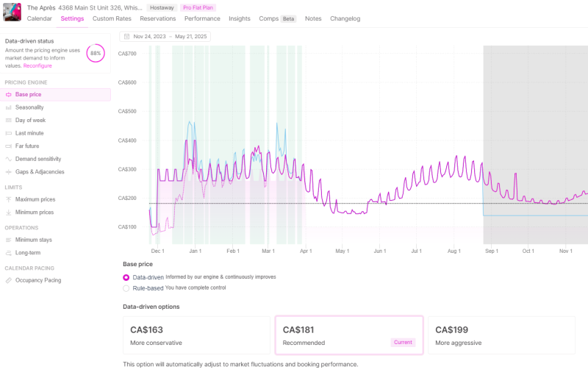Open the Performance tab
This screenshot has width=588, height=375.
(202, 18)
